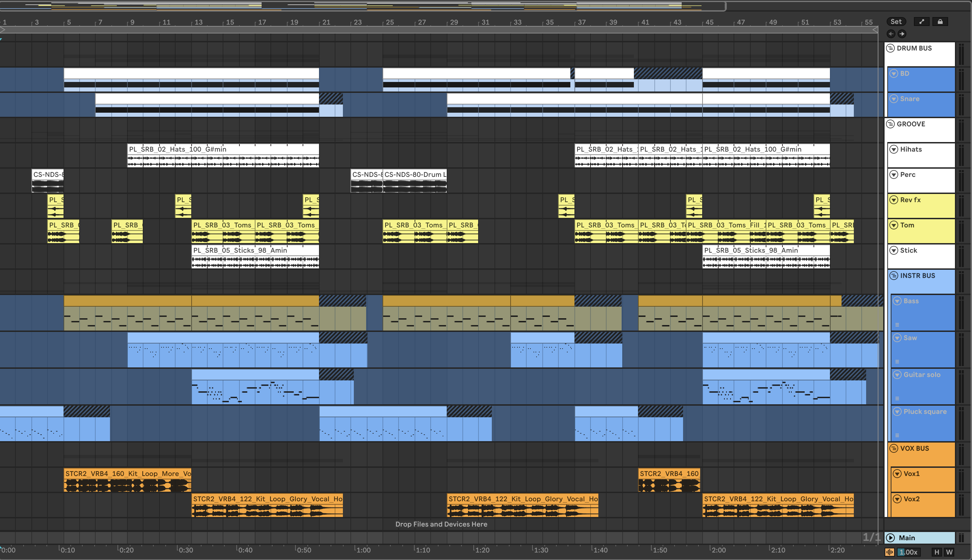Click the Set locator button
Viewport: 972px width, 560px height.
[895, 22]
